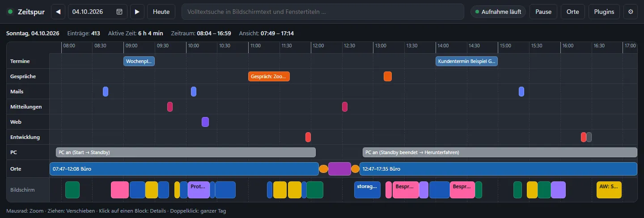644x218 pixels.
Task: Click the PC an (Start → Standby) bar
Action: [x=186, y=152]
